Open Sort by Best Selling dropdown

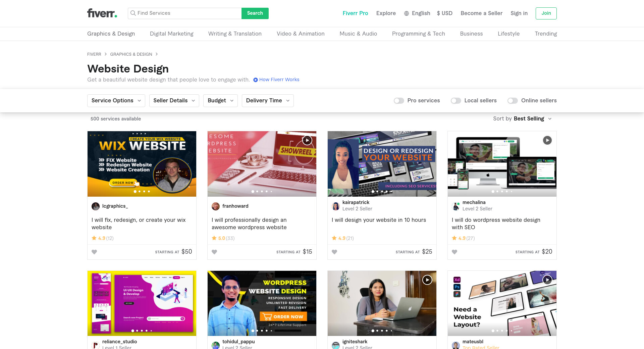pos(522,119)
